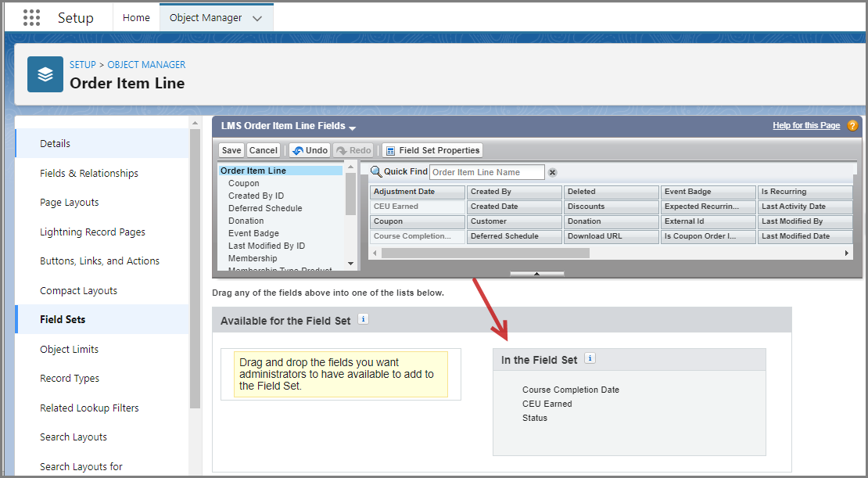The width and height of the screenshot is (868, 478).
Task: Click into the Quick Find input field
Action: click(x=486, y=172)
